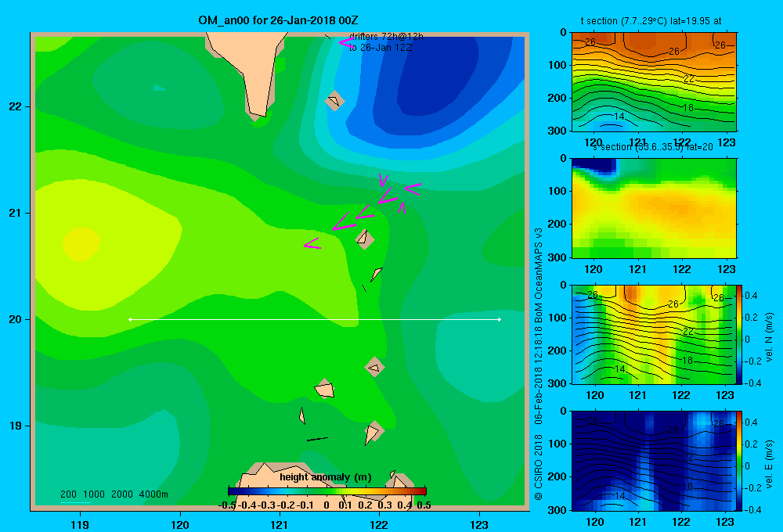Image resolution: width=783 pixels, height=532 pixels.
Task: Click the vel. E color scale bar
Action: (x=740, y=461)
